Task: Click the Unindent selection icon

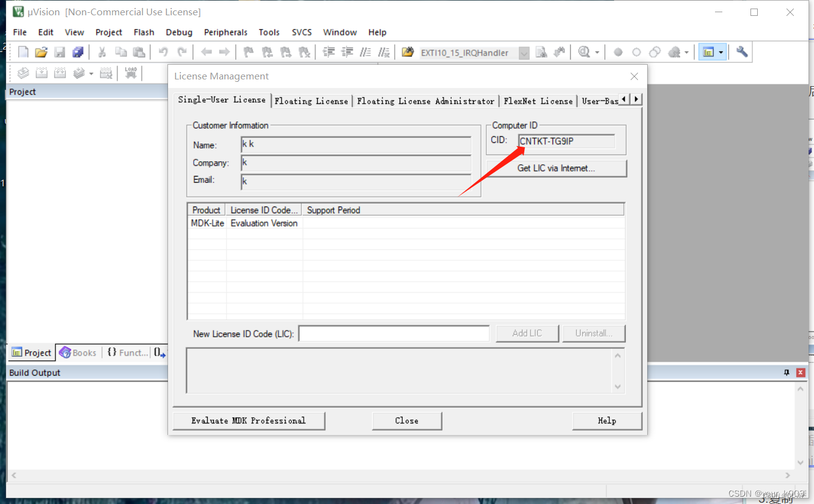Action: (x=347, y=53)
